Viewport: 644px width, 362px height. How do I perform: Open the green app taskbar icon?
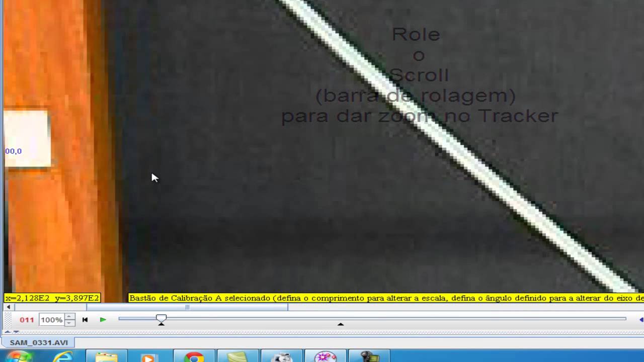237,357
